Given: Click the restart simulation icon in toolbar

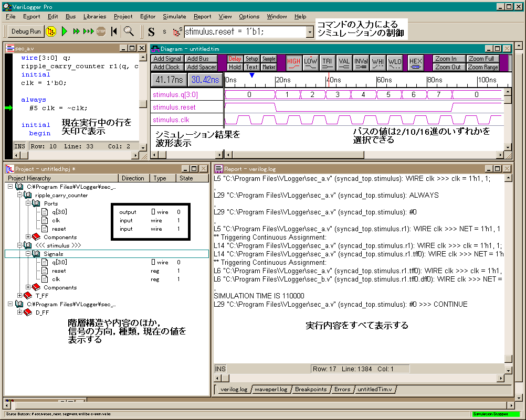Looking at the screenshot, I should pos(114,31).
